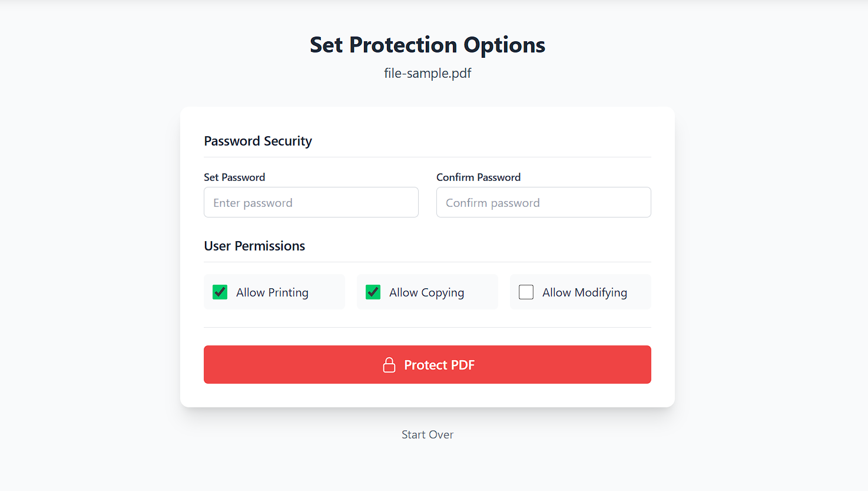Uncheck the Allow Copying checkbox

(373, 292)
